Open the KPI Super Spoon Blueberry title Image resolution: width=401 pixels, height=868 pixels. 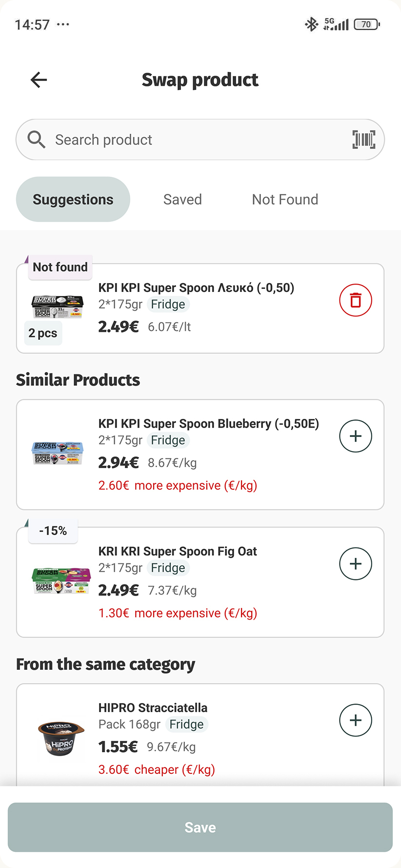pyautogui.click(x=208, y=424)
